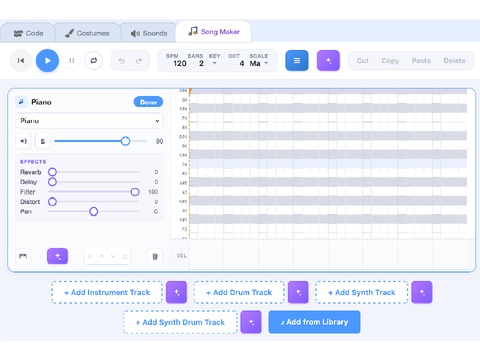Image resolution: width=480 pixels, height=360 pixels.
Task: Click the Filter slider handle
Action: [135, 192]
